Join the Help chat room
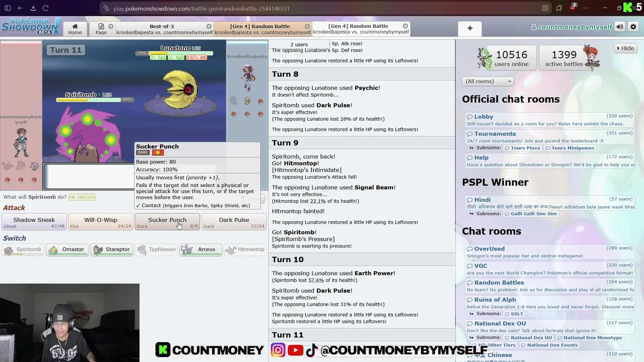 [550, 161]
